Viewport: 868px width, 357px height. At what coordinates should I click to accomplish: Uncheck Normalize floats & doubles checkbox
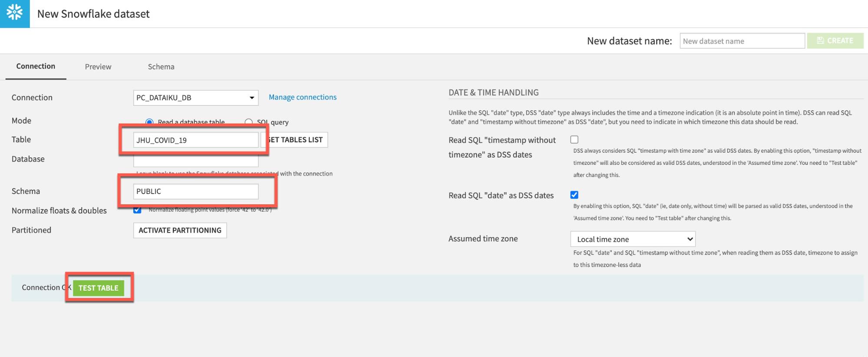137,210
